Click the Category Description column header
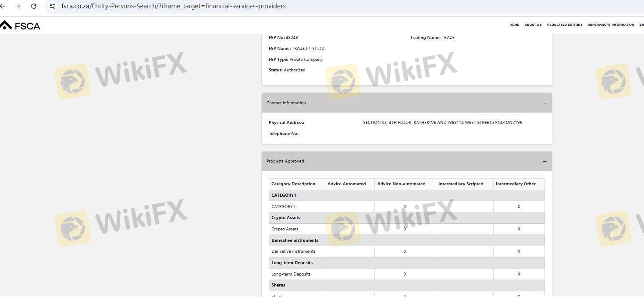This screenshot has height=297, width=644. coord(293,184)
